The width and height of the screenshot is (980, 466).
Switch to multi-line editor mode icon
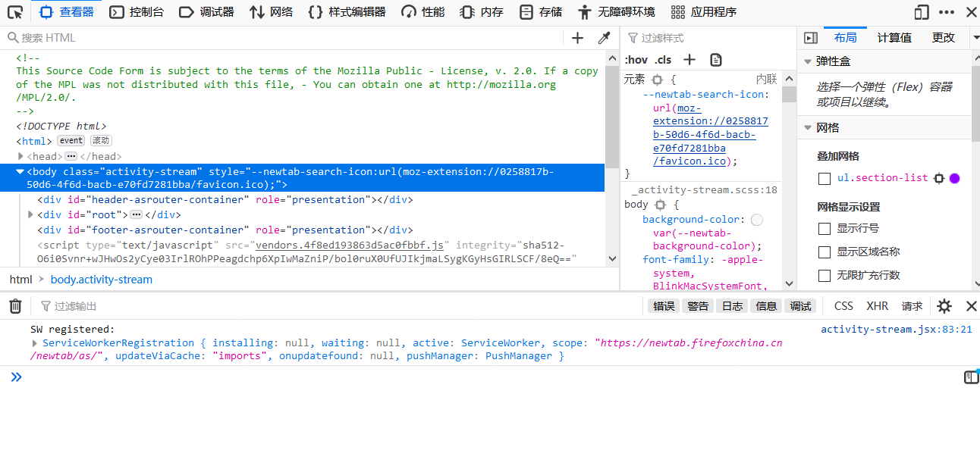(971, 377)
